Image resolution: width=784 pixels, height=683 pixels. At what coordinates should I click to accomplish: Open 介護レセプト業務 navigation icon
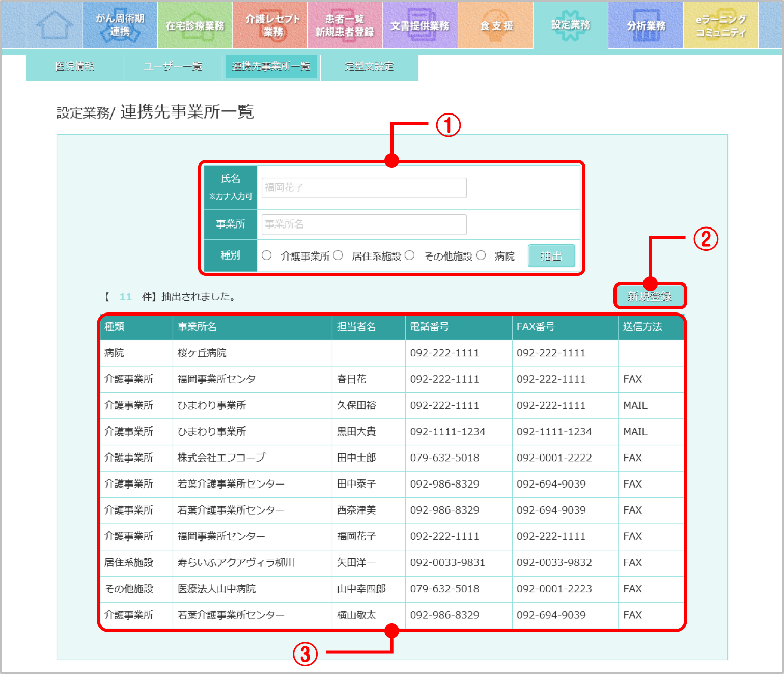(270, 25)
